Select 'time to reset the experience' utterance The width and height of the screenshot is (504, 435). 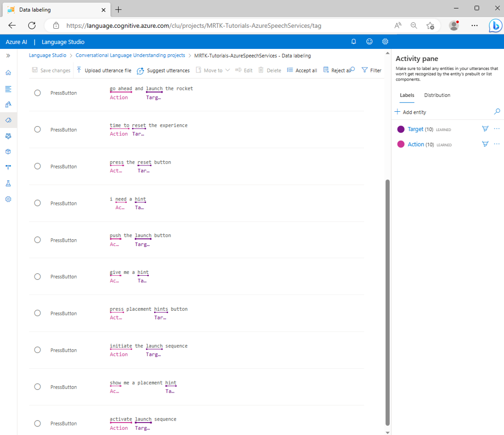(37, 129)
